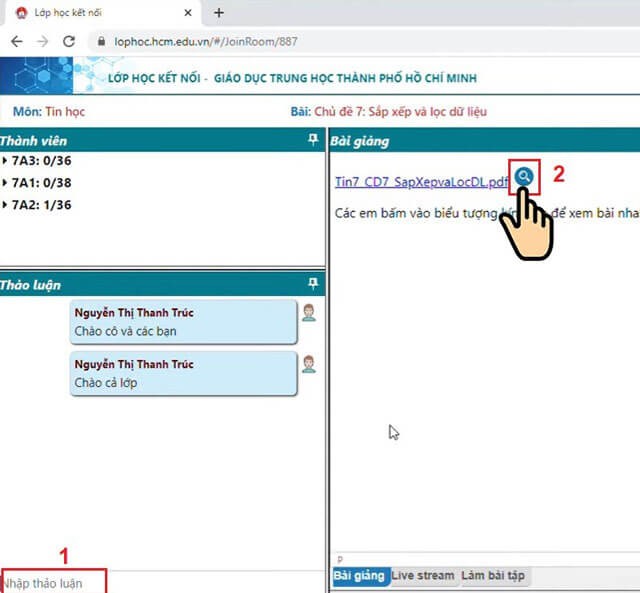The height and width of the screenshot is (593, 640).
Task: Click the browser reload button
Action: [x=69, y=42]
